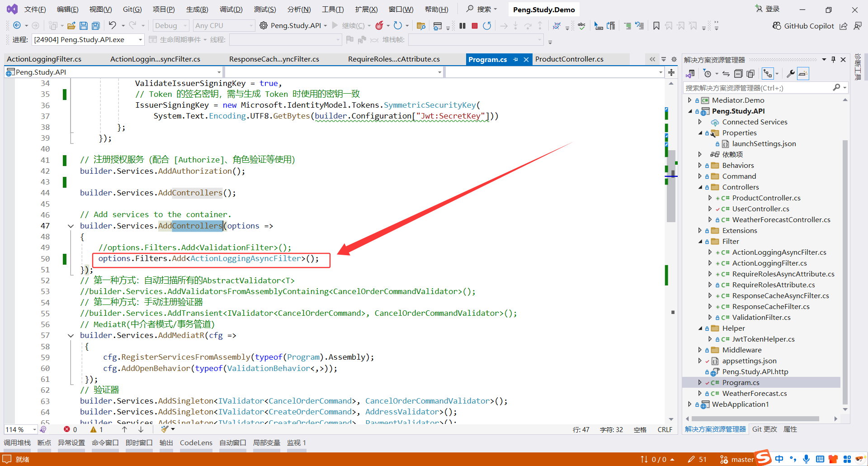Click the master branch in status bar
This screenshot has width=868, height=466.
click(x=737, y=459)
